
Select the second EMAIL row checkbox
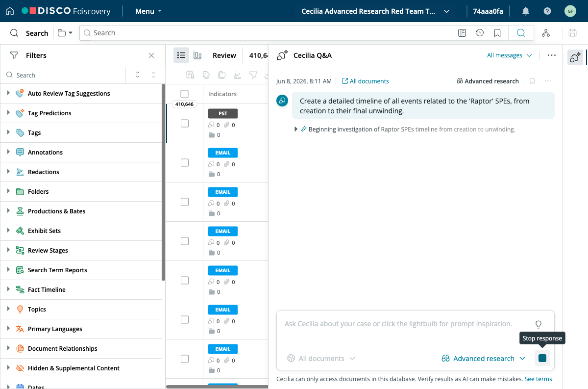pos(184,202)
